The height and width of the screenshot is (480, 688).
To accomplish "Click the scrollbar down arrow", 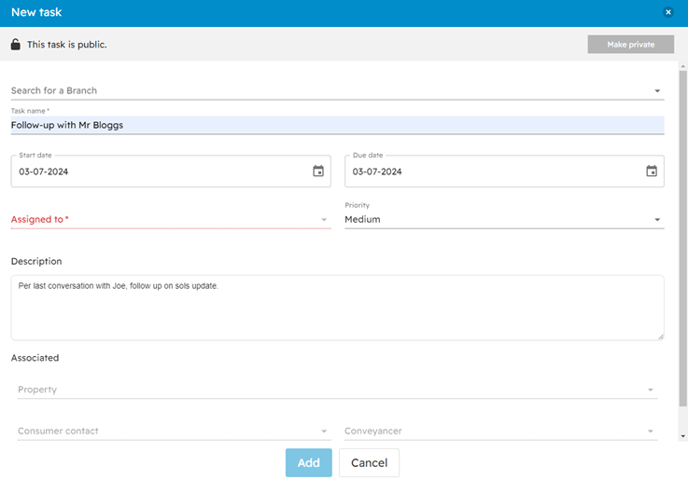I will tap(683, 436).
